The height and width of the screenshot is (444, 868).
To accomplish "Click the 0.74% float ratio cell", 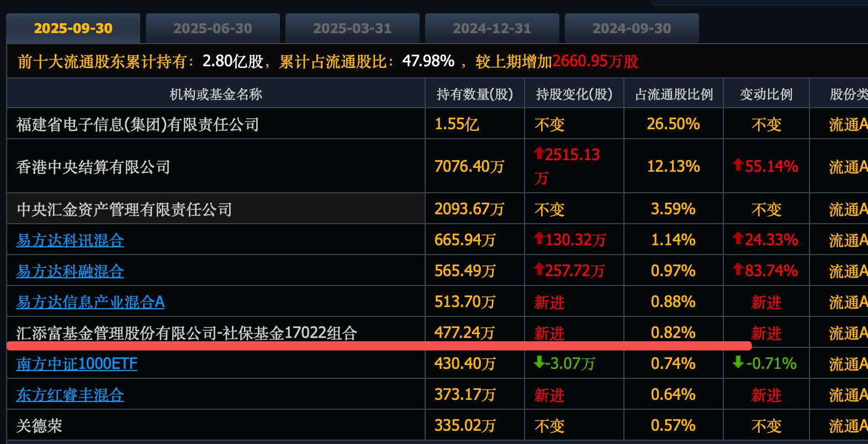I will click(674, 363).
